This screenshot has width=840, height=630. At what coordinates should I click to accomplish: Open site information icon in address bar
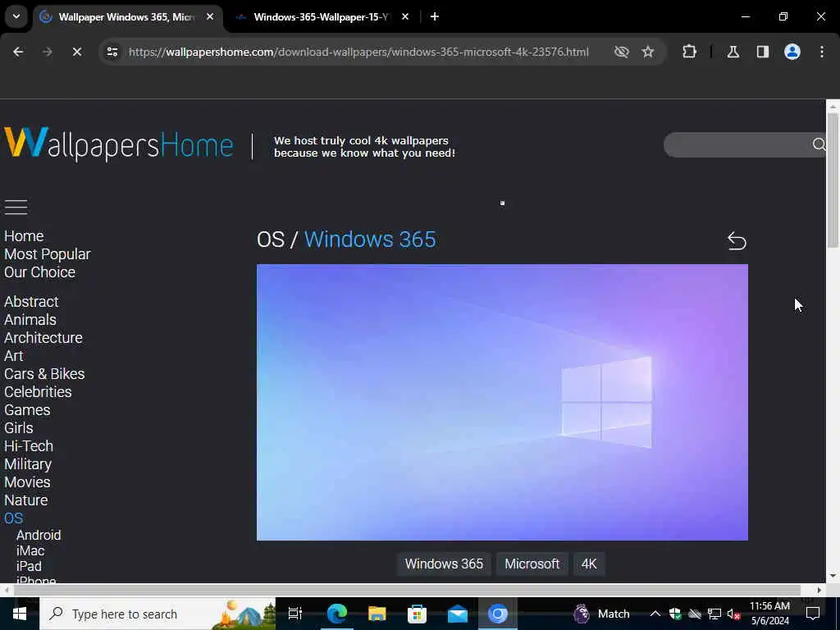click(x=112, y=52)
